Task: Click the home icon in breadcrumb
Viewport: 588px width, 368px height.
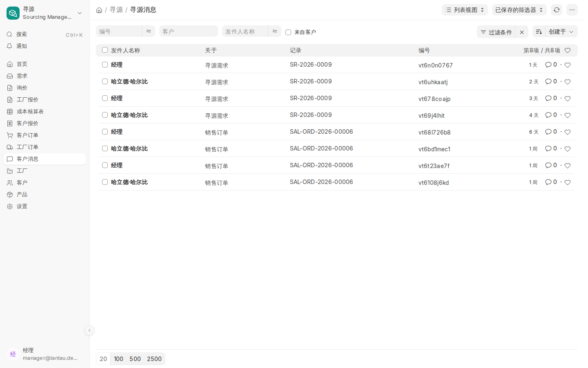Action: point(99,10)
